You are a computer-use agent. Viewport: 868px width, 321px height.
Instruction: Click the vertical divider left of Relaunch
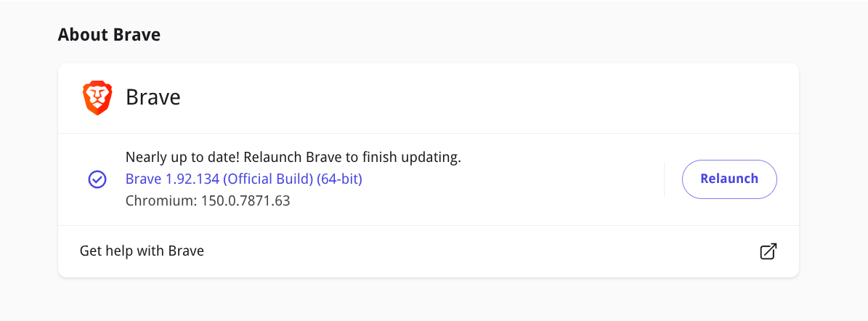[664, 179]
